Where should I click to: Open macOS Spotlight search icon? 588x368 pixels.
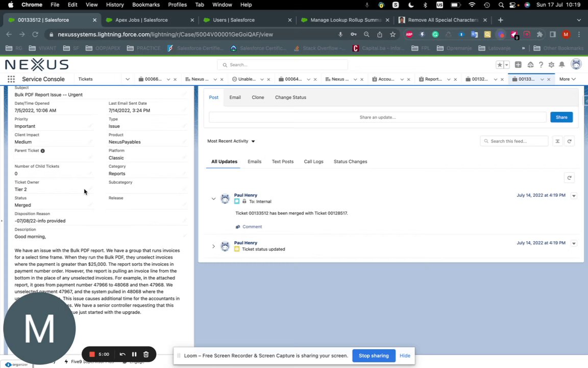click(501, 5)
